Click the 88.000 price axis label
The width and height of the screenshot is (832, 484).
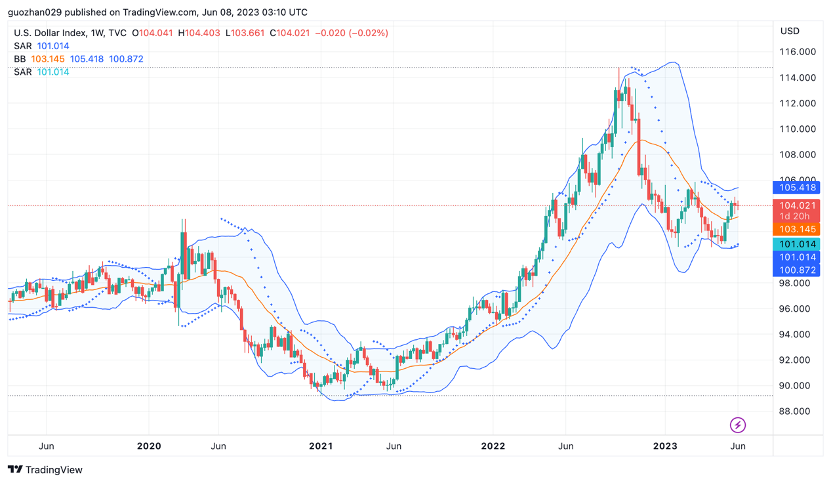click(x=797, y=411)
